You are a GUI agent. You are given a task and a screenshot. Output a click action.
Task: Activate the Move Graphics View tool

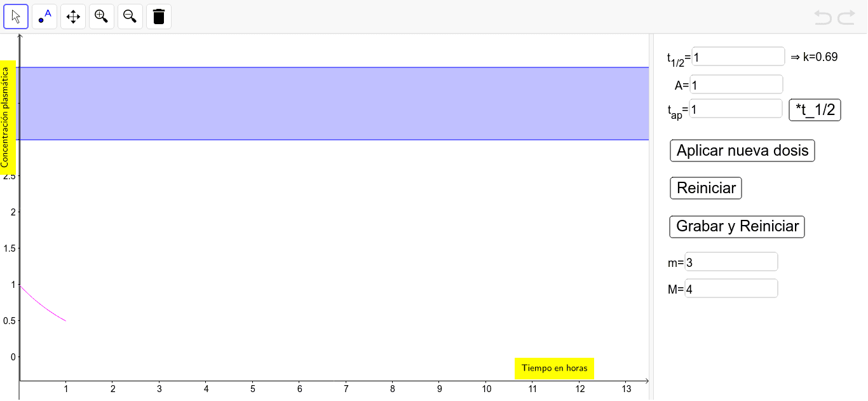pos(73,17)
